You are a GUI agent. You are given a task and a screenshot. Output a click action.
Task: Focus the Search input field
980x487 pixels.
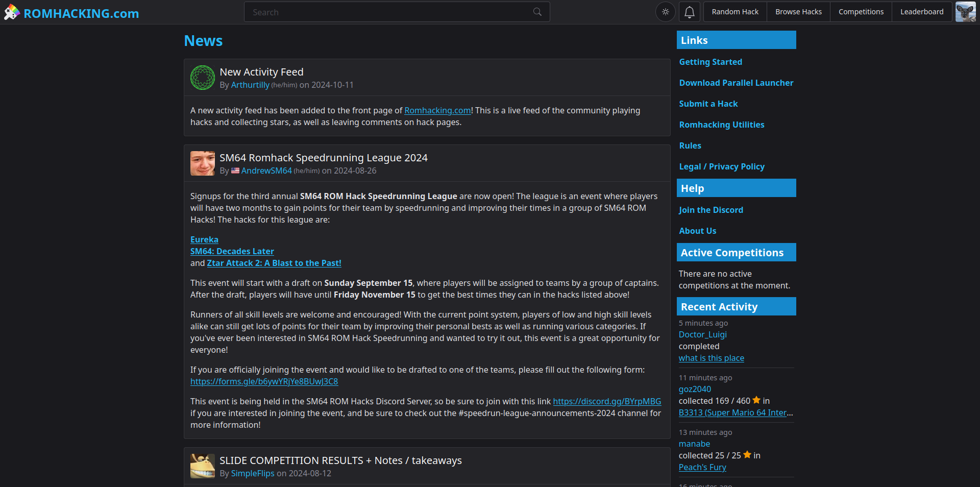tap(388, 12)
